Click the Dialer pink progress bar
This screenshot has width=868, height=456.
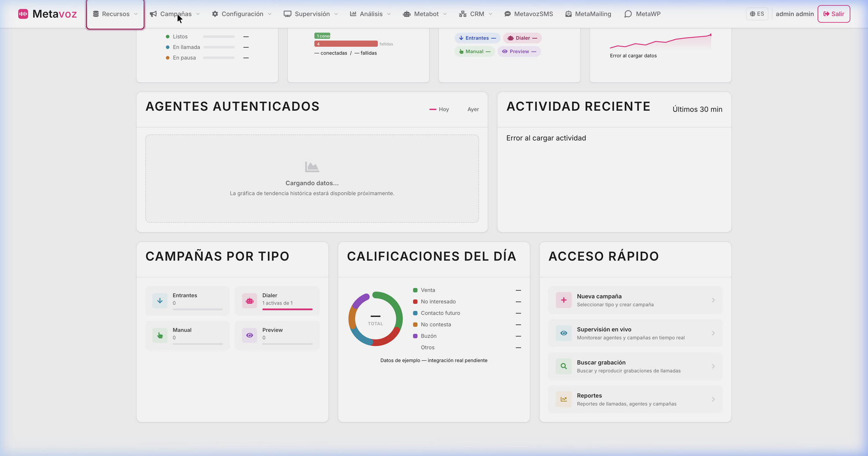[x=287, y=309]
